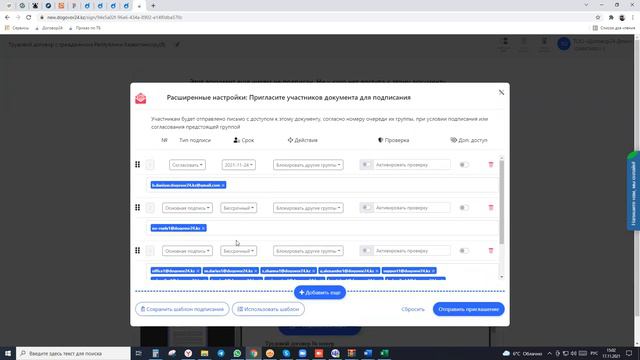The width and height of the screenshot is (640, 360).
Task: Open the 2021-11-24 deadline dropdown
Action: point(239,165)
